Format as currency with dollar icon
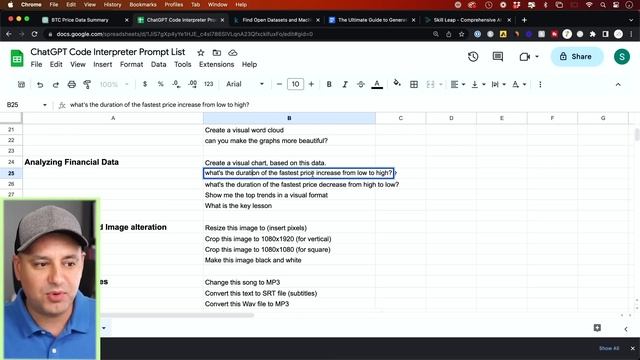640x360 pixels. tap(145, 84)
